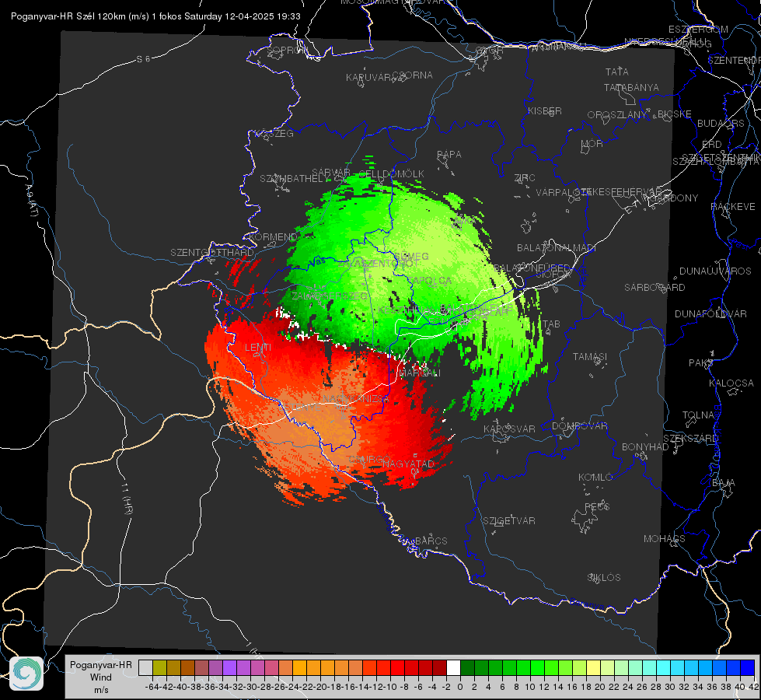Image resolution: width=761 pixels, height=700 pixels.
Task: Select the KORMEND label
Action: (273, 237)
